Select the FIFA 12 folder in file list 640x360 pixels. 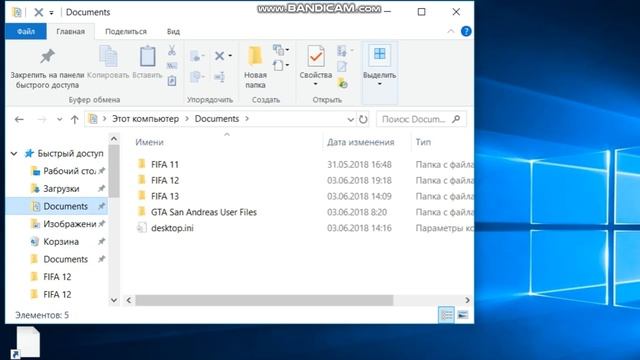coord(165,180)
